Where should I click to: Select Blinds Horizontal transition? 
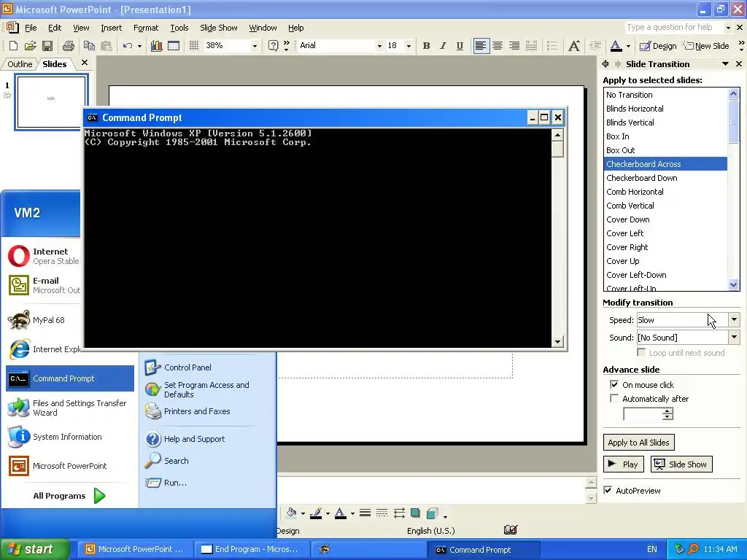(665, 109)
